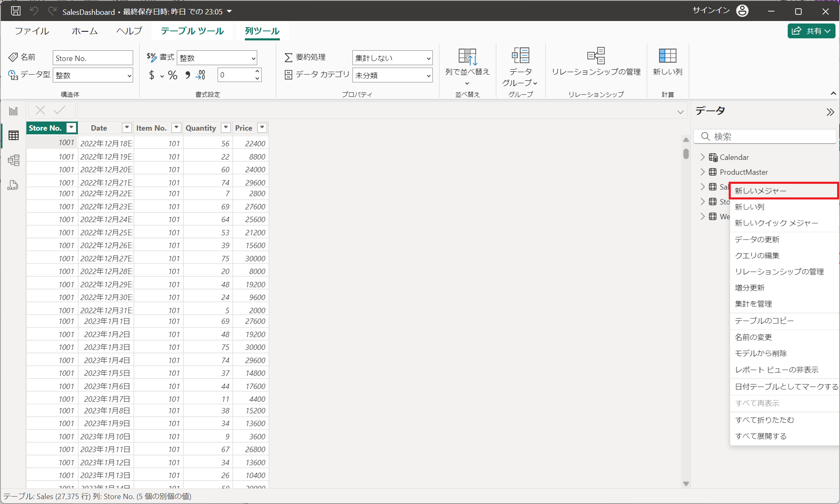Click the Save icon in title bar

click(x=16, y=11)
